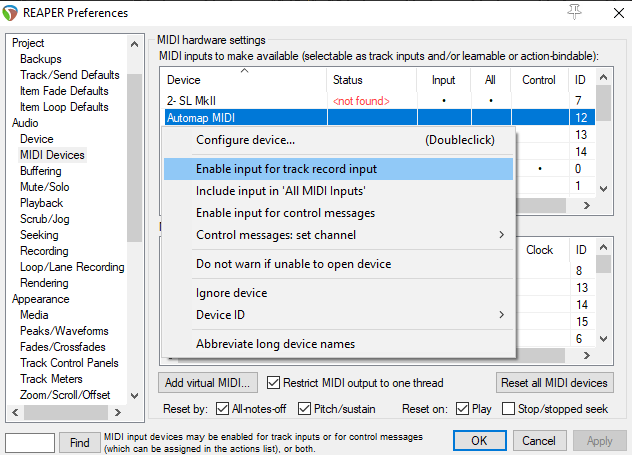This screenshot has width=632, height=455.
Task: Select Audio category in tree
Action: click(x=25, y=123)
